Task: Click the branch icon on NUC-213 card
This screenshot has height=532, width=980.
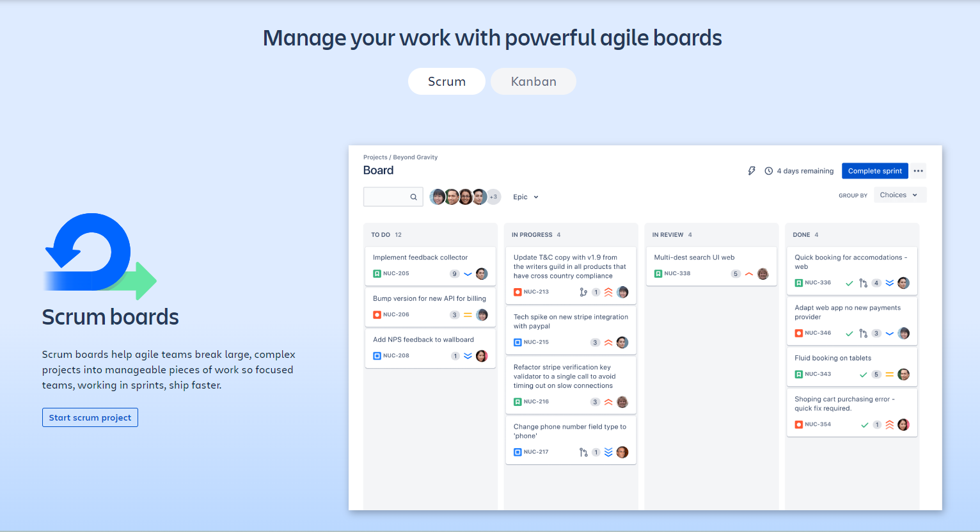Action: coord(583,292)
